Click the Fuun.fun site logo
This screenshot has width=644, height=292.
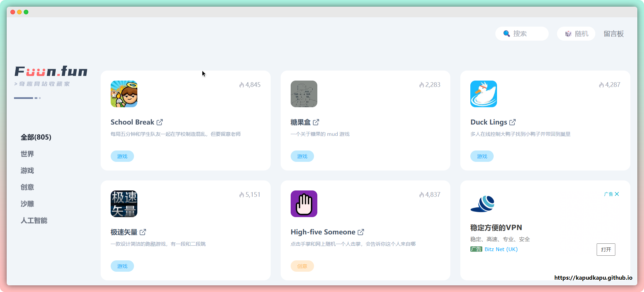(x=51, y=72)
